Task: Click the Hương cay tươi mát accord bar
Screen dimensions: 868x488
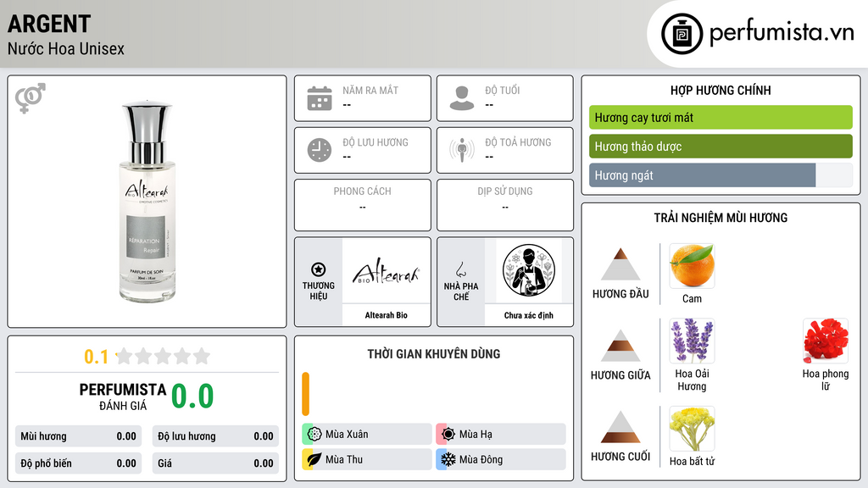Action: (721, 117)
